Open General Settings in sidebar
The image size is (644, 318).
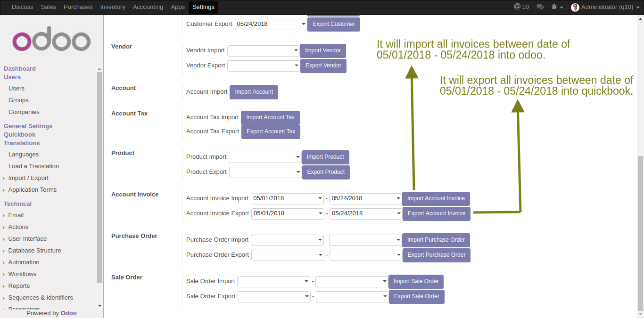[x=28, y=126]
